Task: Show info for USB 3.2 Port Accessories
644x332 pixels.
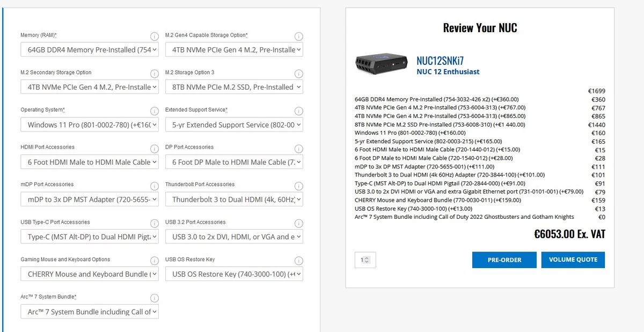Action: click(x=299, y=224)
